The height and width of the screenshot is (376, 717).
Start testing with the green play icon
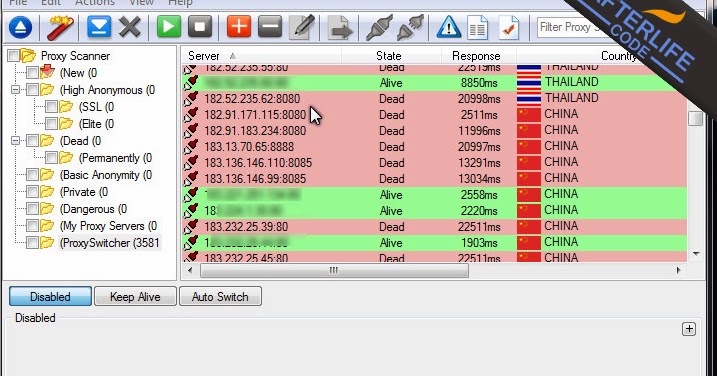pos(169,27)
